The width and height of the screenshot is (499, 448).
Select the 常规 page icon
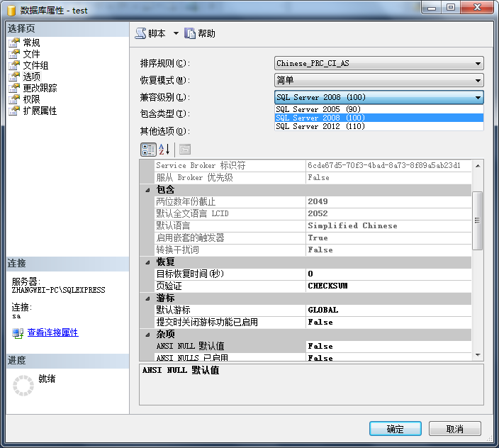(x=14, y=43)
